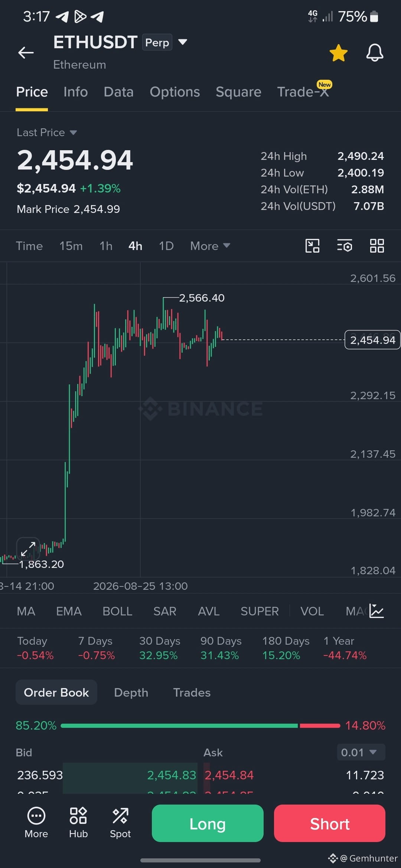Tap the green Long button
Screen dimensions: 401x868
click(208, 823)
